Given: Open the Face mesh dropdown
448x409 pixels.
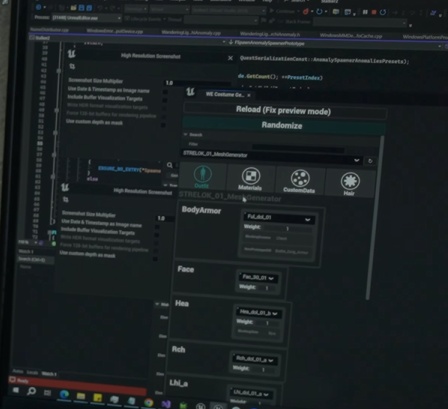Looking at the screenshot, I should click(x=257, y=278).
